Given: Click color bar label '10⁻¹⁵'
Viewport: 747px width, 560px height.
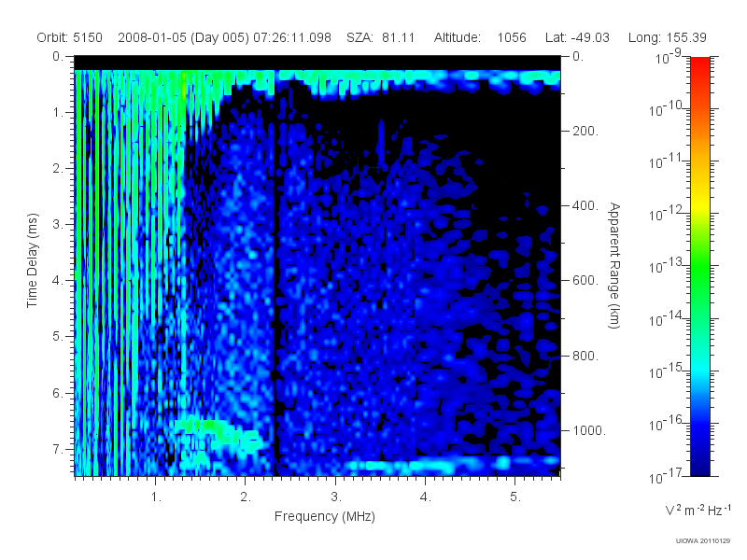Looking at the screenshot, I should (667, 371).
